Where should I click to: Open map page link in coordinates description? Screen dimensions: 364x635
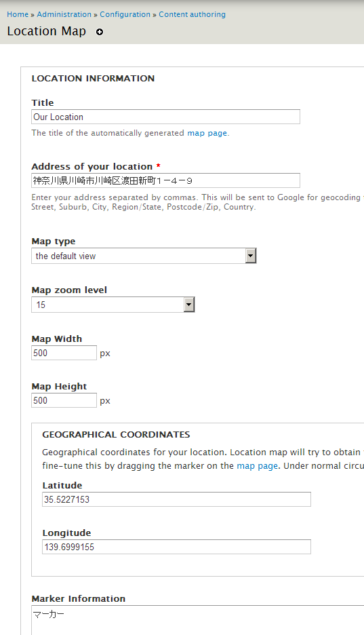[x=257, y=465]
